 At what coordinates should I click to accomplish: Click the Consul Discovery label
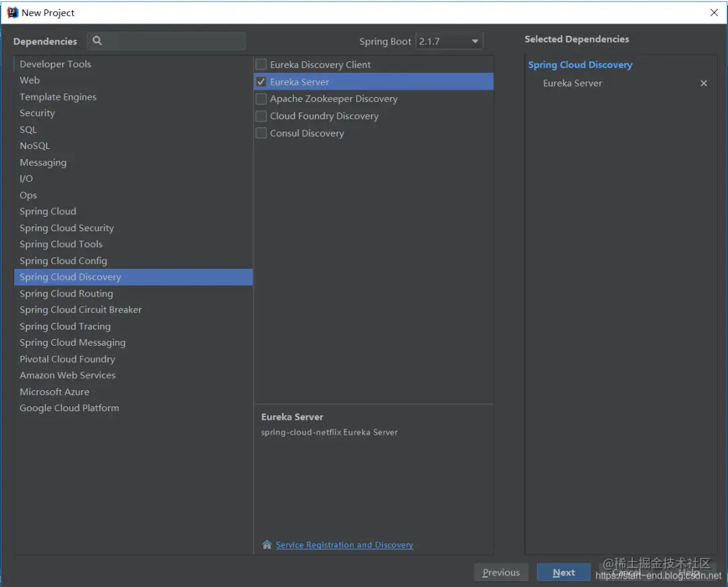coord(307,133)
